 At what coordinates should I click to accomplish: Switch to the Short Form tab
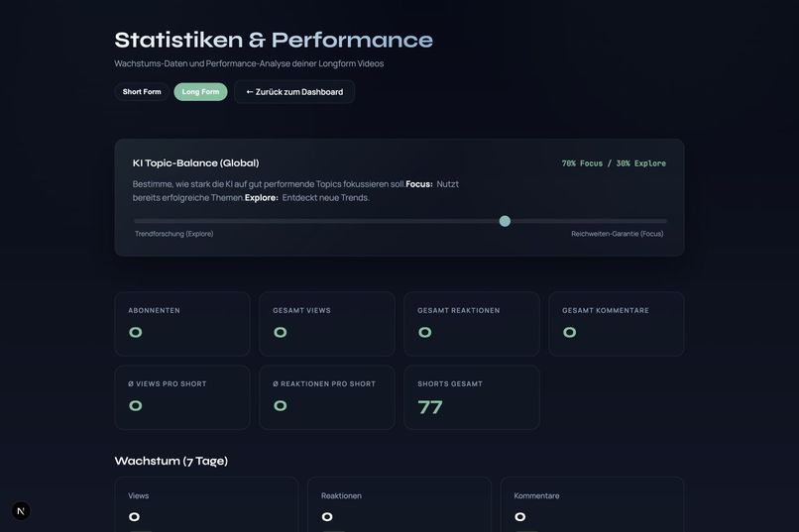click(142, 91)
